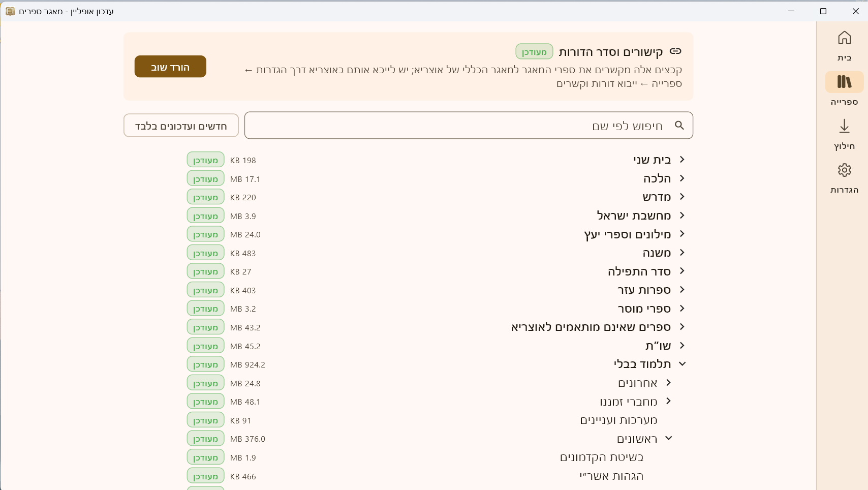Expand the שו"ת category
The width and height of the screenshot is (868, 490).
click(x=682, y=346)
